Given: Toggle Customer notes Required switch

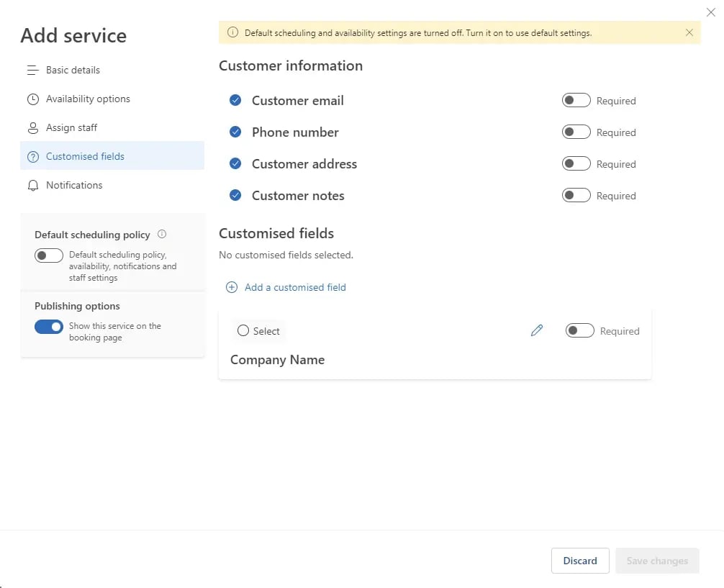Looking at the screenshot, I should (x=576, y=195).
